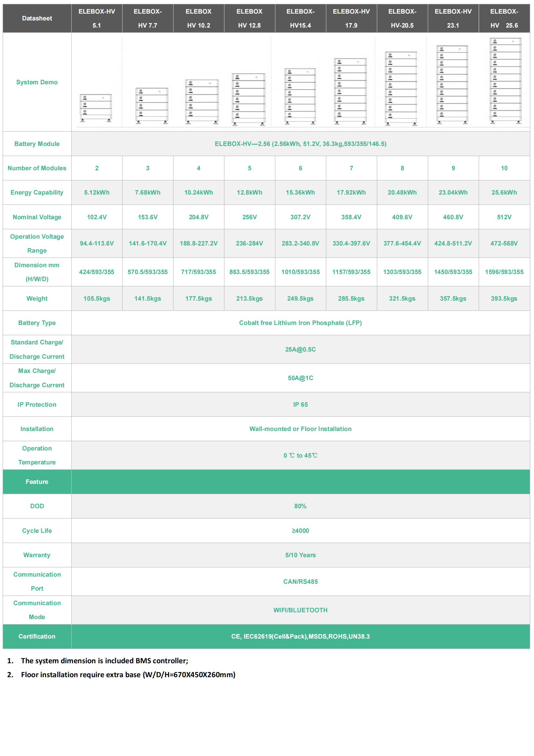Select the WIFI/BLUETOOTH communication mode value
The width and height of the screenshot is (534, 756).
tap(300, 610)
